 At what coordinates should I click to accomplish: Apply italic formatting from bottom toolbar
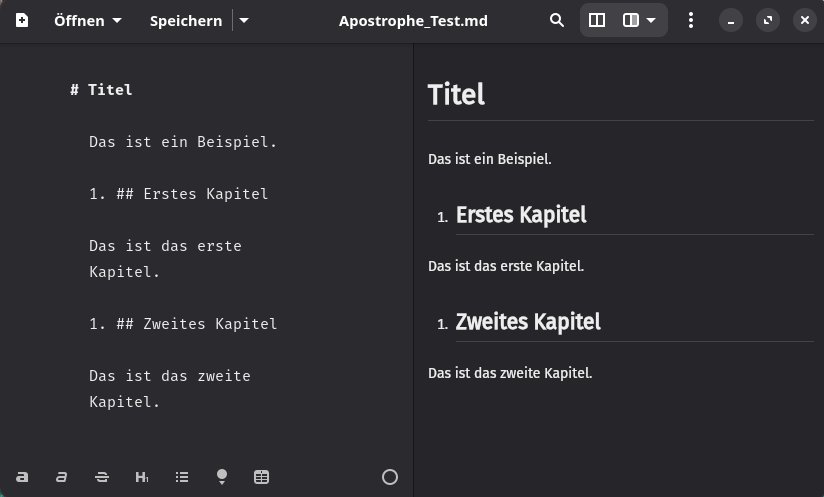[61, 477]
